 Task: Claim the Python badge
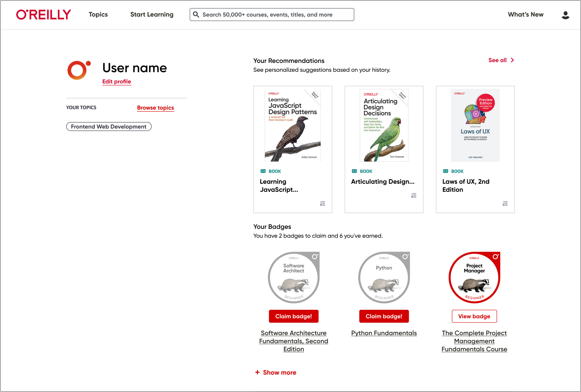point(384,316)
